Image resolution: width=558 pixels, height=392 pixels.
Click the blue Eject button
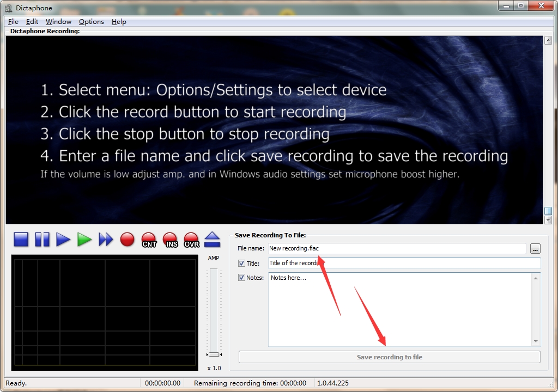pyautogui.click(x=213, y=240)
